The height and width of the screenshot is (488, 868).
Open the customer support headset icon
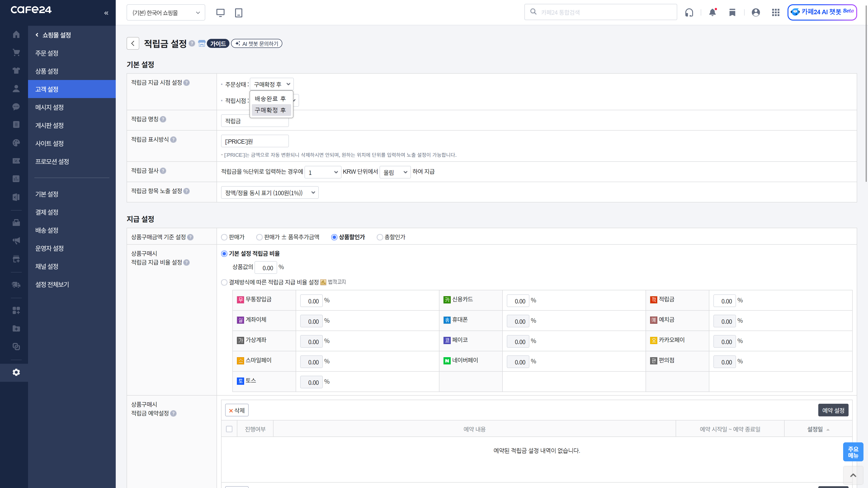coord(689,12)
